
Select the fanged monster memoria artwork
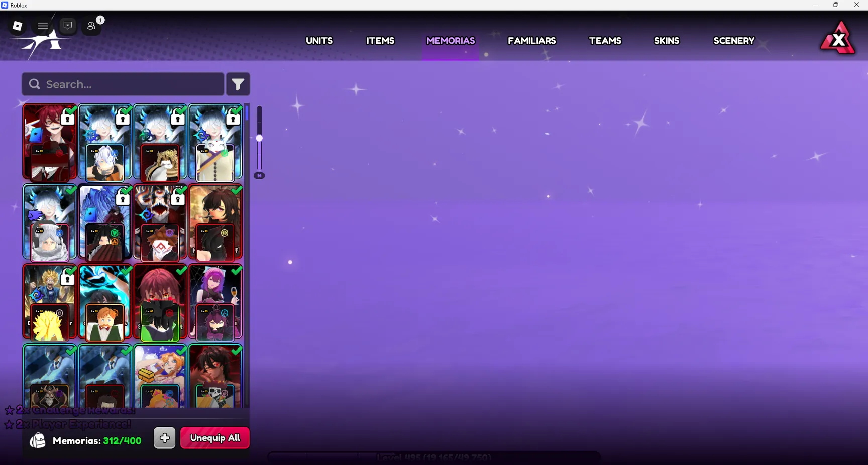coord(160,222)
